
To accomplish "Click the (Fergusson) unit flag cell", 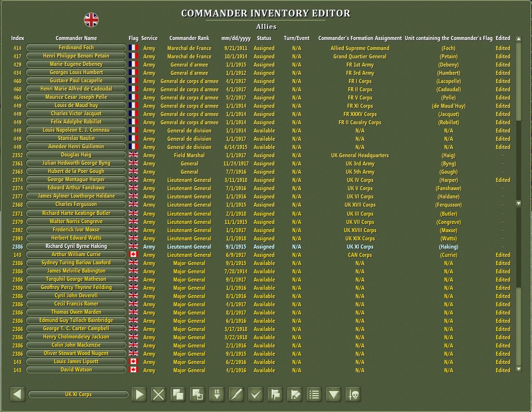I will pos(449,205).
